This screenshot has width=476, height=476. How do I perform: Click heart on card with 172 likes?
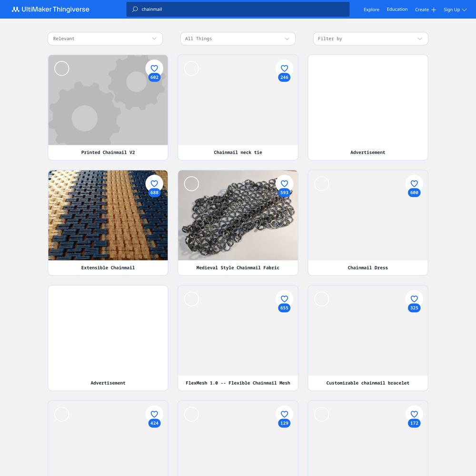[x=414, y=414]
